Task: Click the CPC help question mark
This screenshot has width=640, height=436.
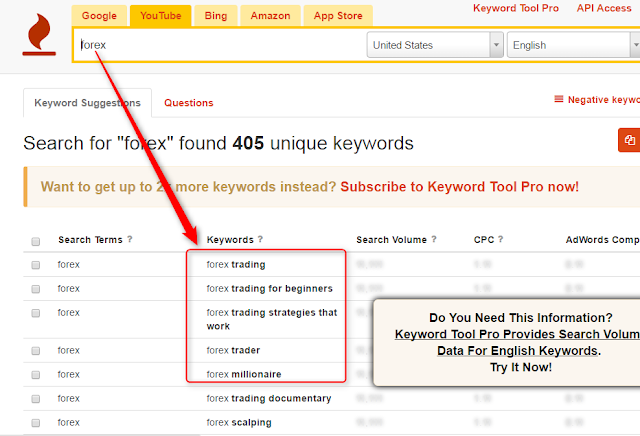Action: click(500, 239)
